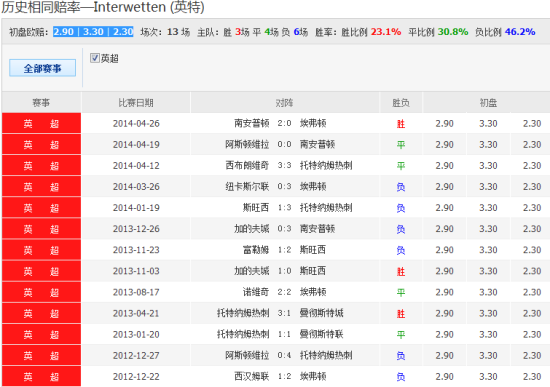Click the 比赛日期 column header
The image size is (550, 387).
(x=136, y=103)
